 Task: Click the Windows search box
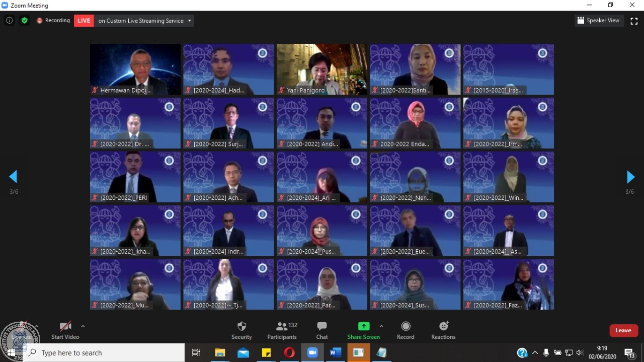coord(106,353)
